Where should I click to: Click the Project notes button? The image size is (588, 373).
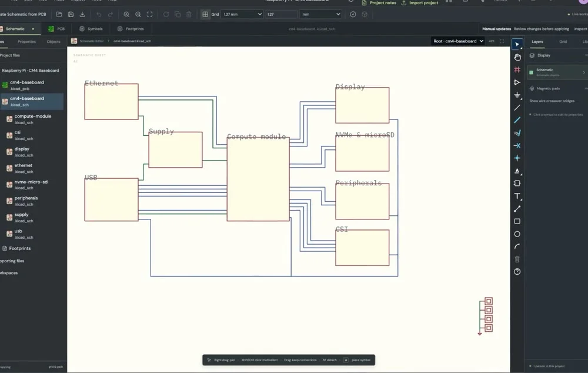click(x=379, y=2)
